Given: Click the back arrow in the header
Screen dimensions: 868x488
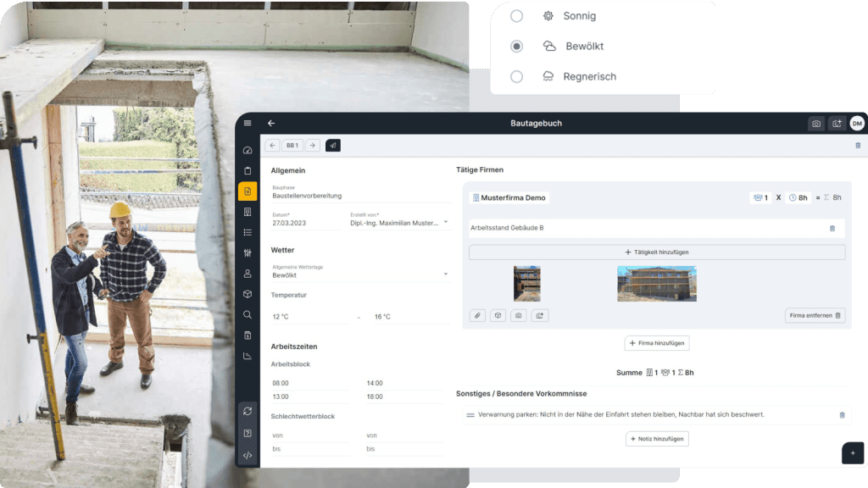Looking at the screenshot, I should tap(271, 124).
